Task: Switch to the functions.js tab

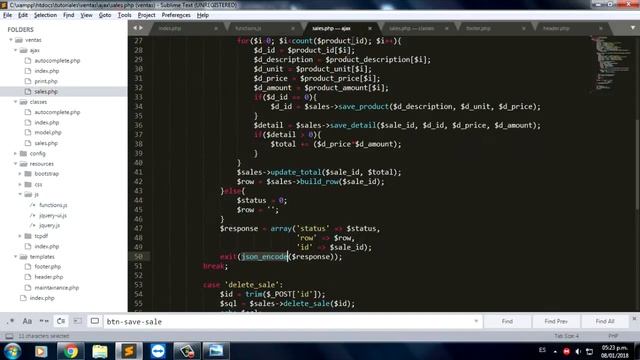Action: pos(248,29)
